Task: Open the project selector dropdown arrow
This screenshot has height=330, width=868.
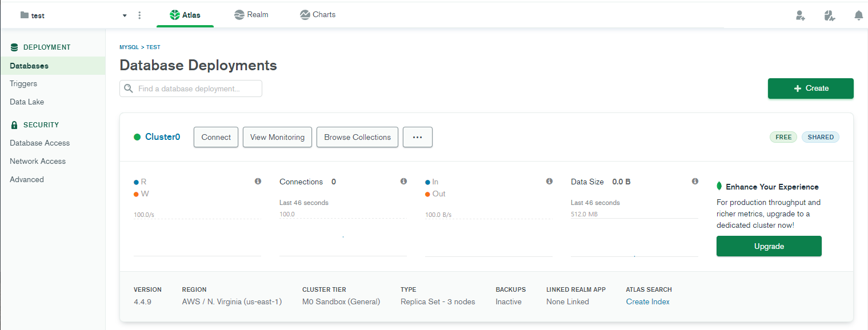Action: (125, 15)
